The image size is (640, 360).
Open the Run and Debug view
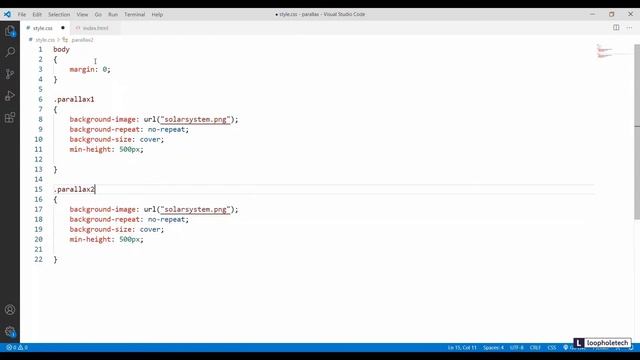pos(10,96)
